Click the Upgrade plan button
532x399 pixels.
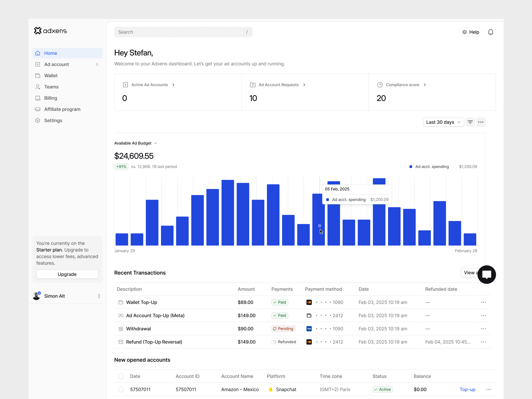click(x=67, y=274)
